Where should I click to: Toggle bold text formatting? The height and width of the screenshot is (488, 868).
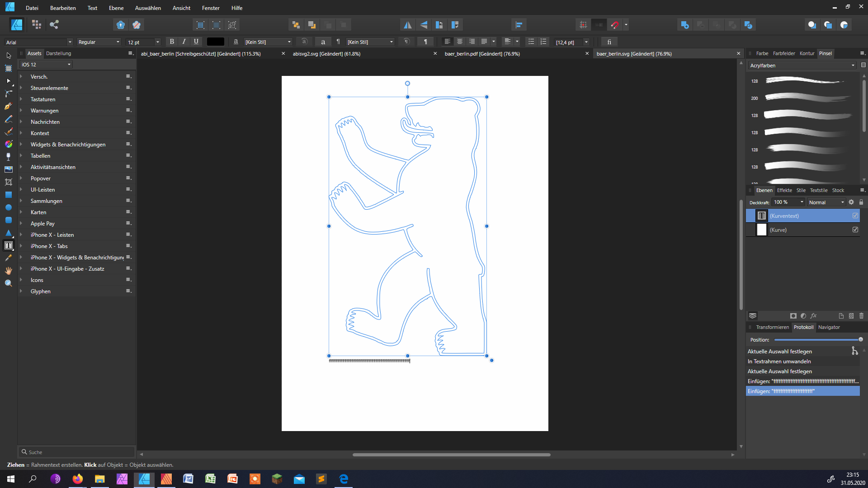click(172, 42)
